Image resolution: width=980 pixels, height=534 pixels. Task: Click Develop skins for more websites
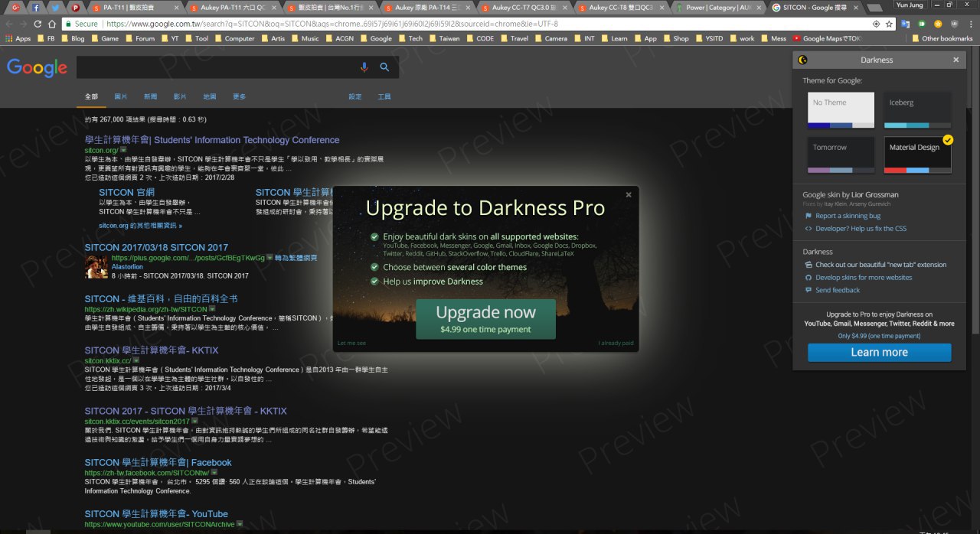click(x=864, y=278)
